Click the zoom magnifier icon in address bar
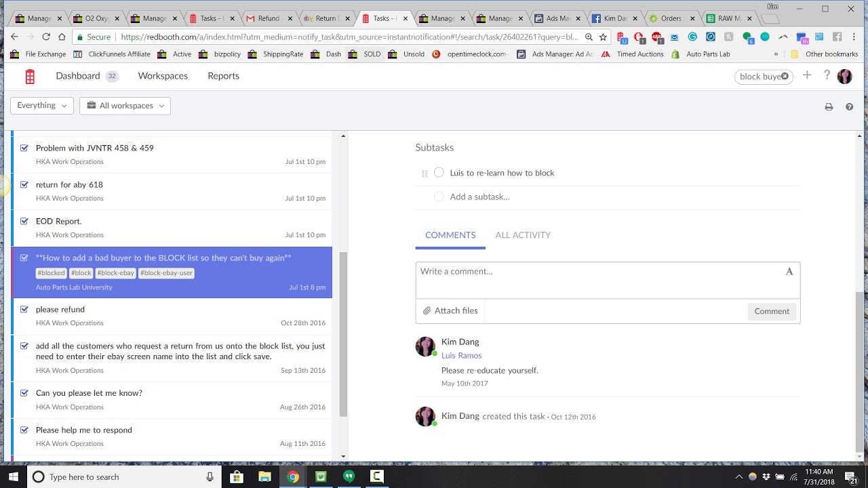868x488 pixels. 589,37
